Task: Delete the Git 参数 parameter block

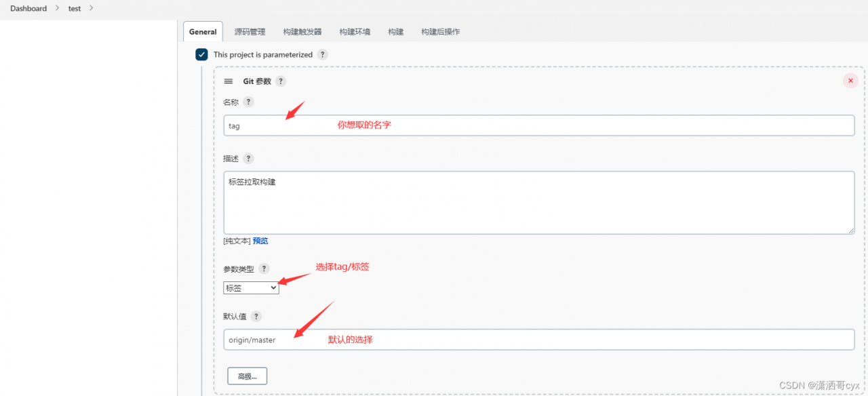Action: [850, 80]
